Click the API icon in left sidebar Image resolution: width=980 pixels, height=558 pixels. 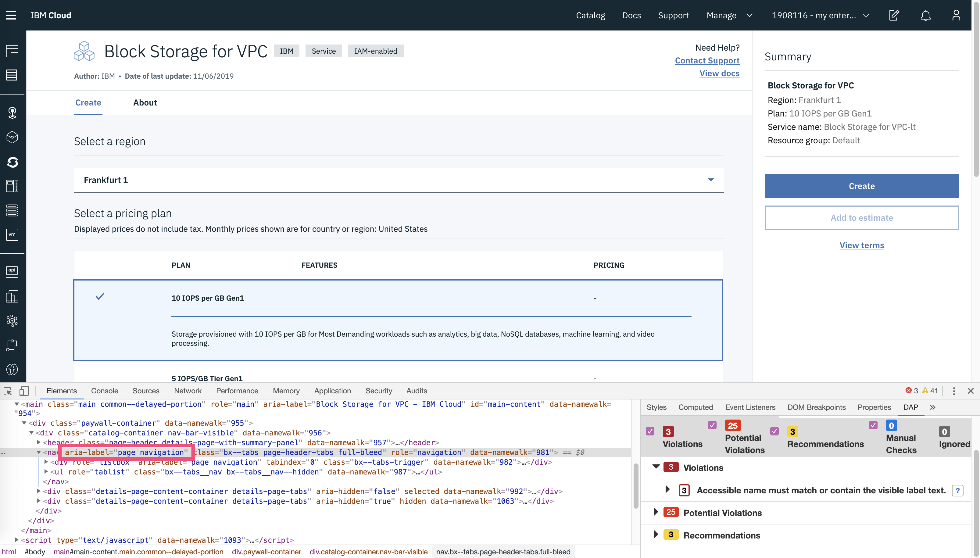[12, 270]
